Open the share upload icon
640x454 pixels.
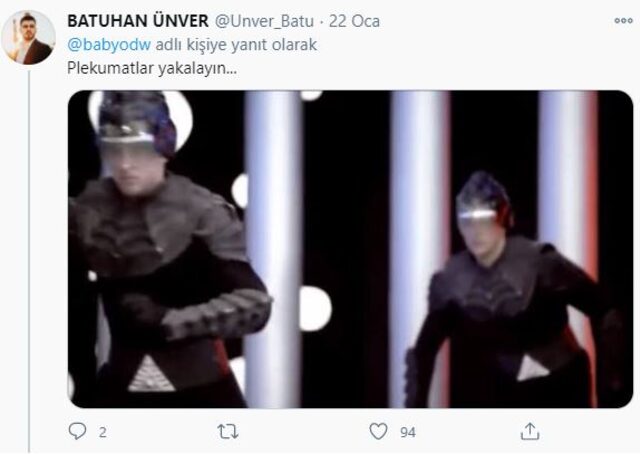[x=530, y=432]
